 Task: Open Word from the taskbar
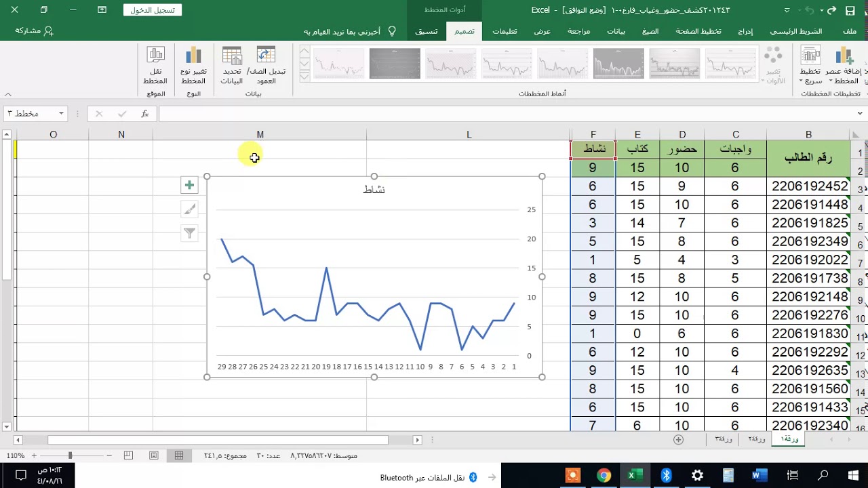[x=759, y=475]
